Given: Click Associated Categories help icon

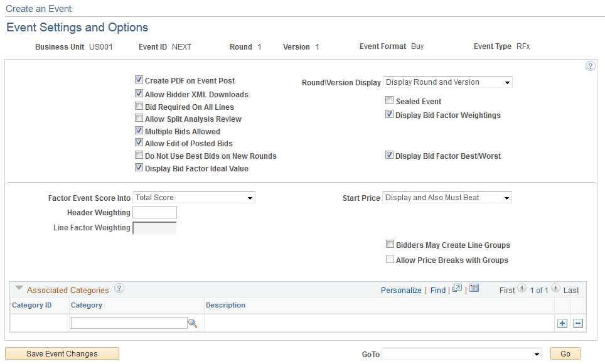Looking at the screenshot, I should pos(119,288).
